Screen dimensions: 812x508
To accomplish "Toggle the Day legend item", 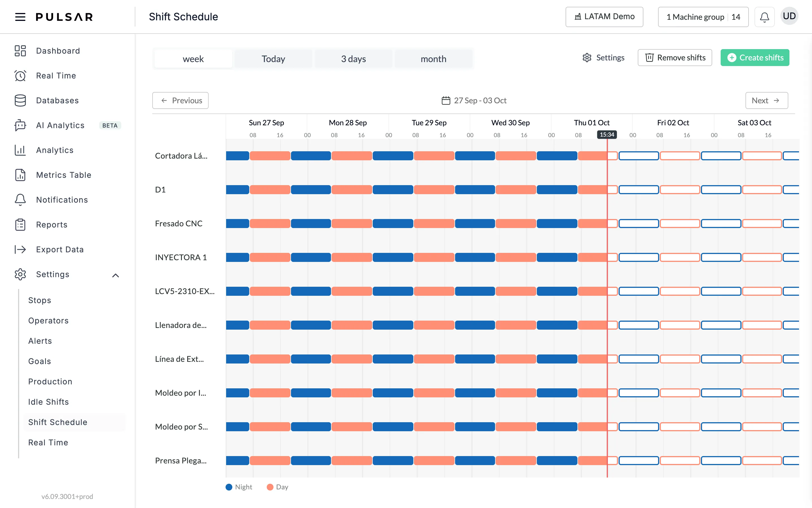I will coord(277,487).
